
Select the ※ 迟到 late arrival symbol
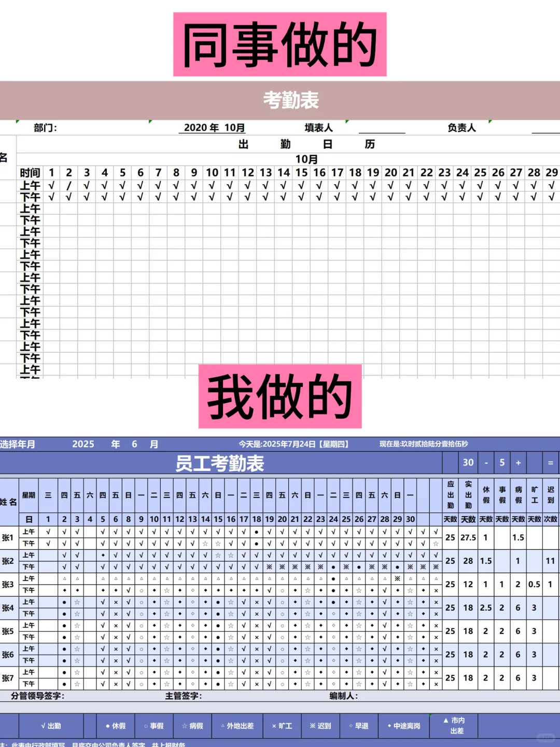pyautogui.click(x=320, y=726)
